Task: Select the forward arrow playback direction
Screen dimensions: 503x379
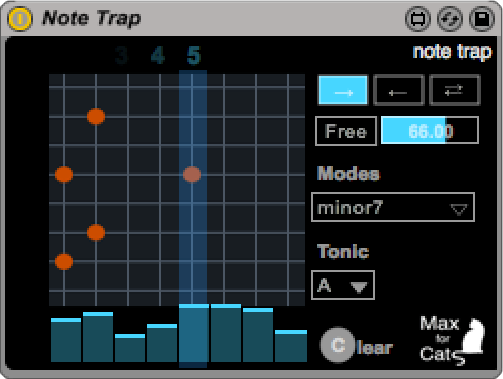Action: pos(343,90)
